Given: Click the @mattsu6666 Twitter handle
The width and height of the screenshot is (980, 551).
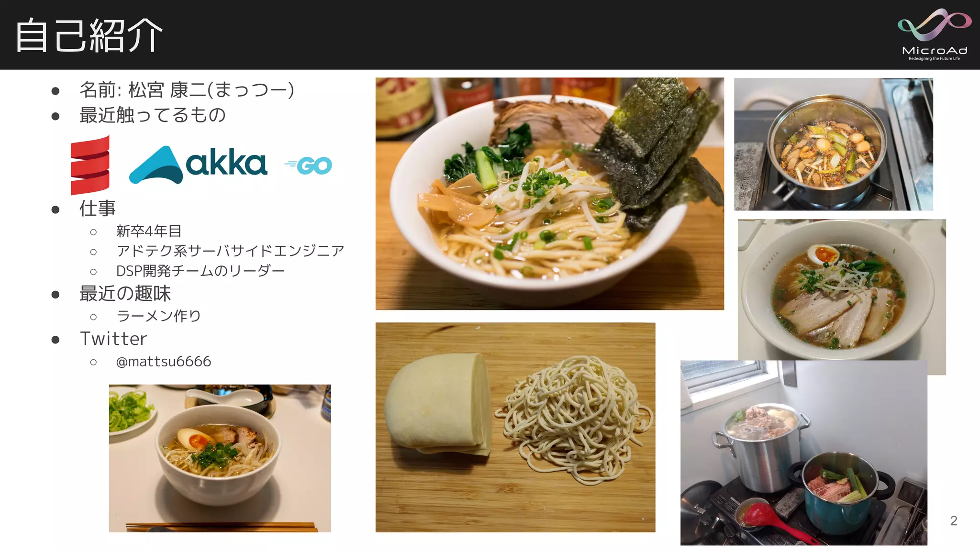Looking at the screenshot, I should point(164,362).
